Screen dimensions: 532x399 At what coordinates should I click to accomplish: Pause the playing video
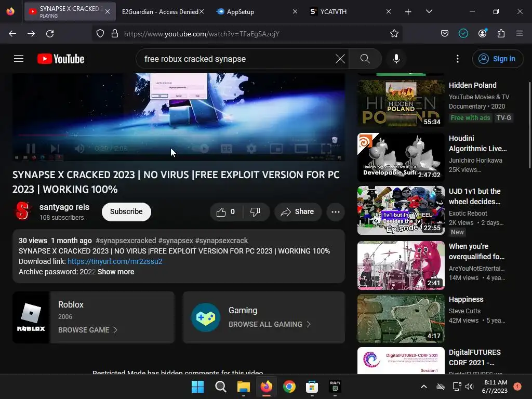point(31,148)
